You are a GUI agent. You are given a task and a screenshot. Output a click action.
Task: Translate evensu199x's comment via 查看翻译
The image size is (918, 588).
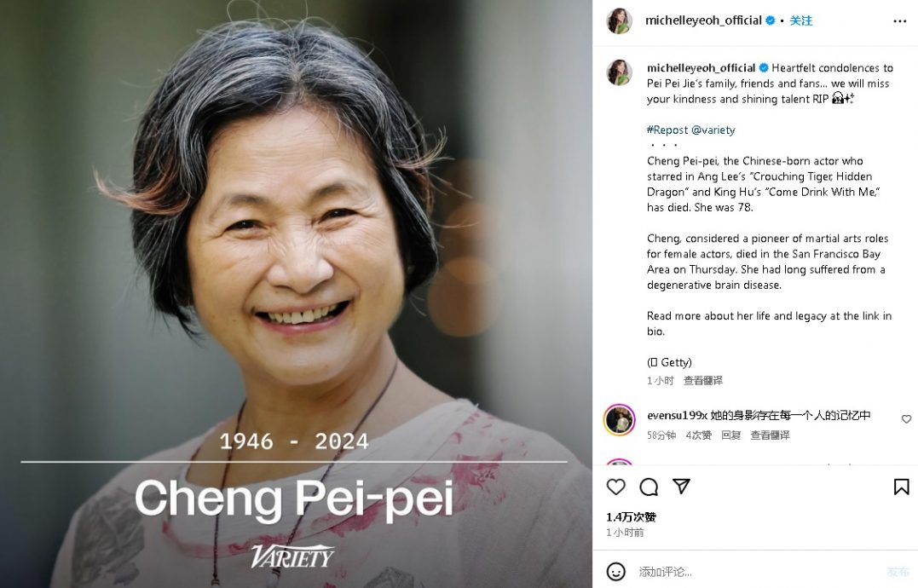click(x=770, y=435)
